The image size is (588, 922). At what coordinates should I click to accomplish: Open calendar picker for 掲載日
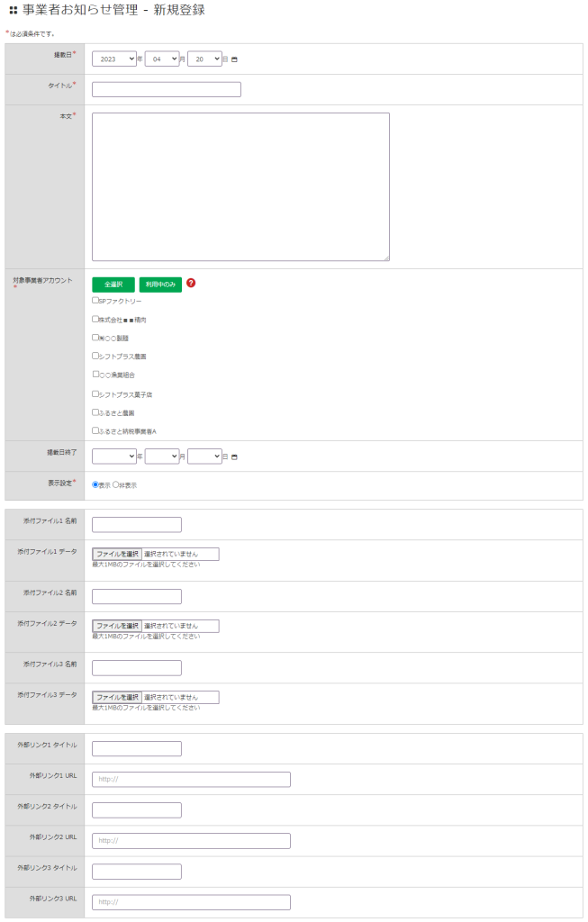(x=235, y=59)
